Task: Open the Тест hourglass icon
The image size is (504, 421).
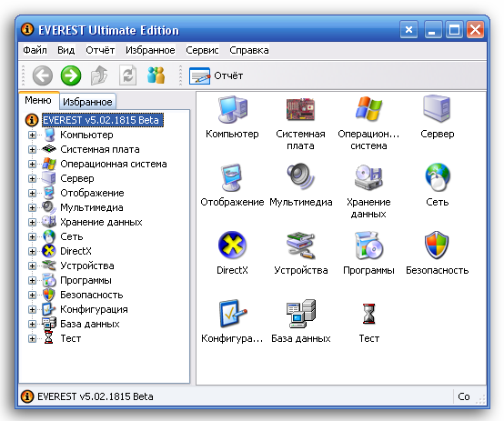Action: pos(368,314)
